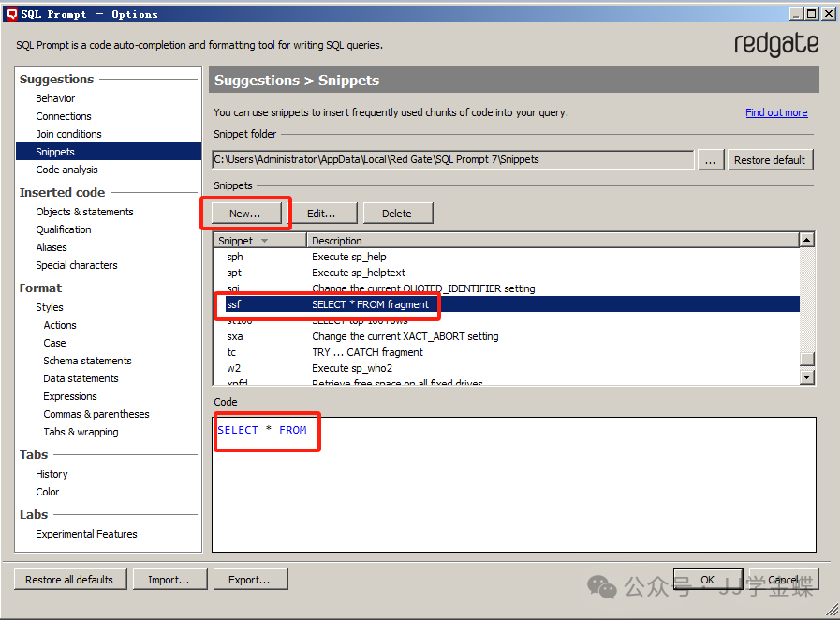Viewport: 840px width, 620px height.
Task: Open the Color tab settings
Action: tap(47, 492)
